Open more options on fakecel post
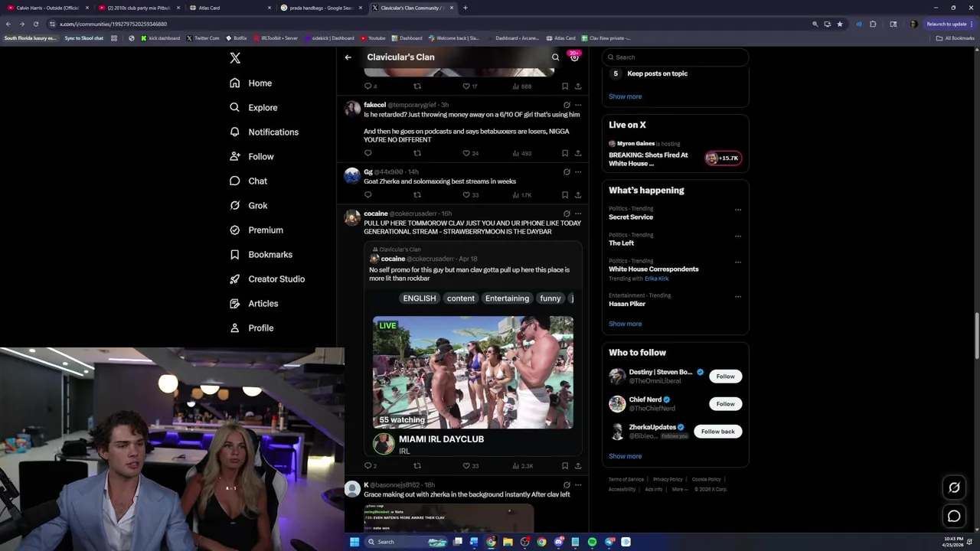This screenshot has height=551, width=980. coord(578,105)
